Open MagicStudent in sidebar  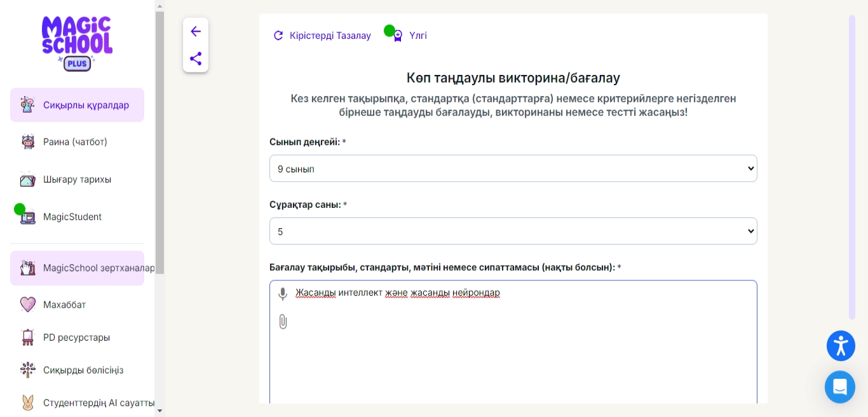tap(72, 217)
